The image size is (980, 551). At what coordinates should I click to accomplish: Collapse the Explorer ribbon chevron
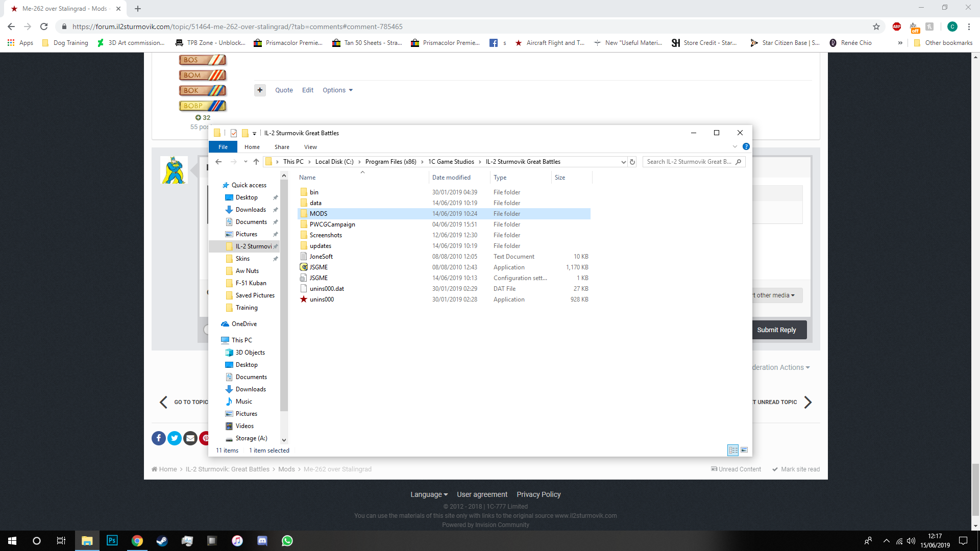pyautogui.click(x=735, y=146)
